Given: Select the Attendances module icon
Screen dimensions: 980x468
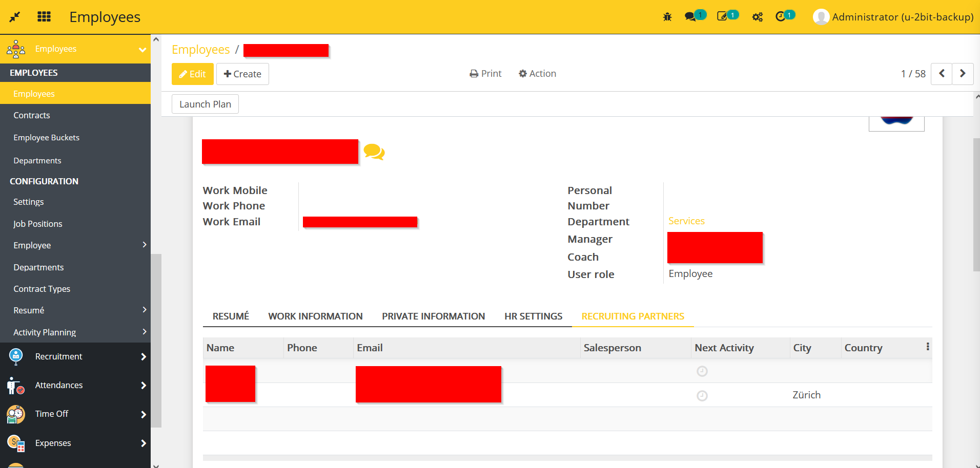Looking at the screenshot, I should tap(15, 385).
